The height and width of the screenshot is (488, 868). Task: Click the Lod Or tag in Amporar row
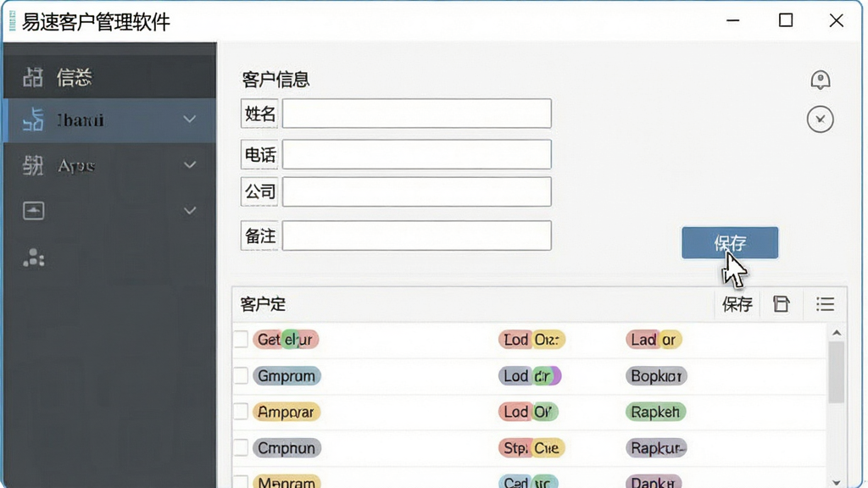pyautogui.click(x=528, y=412)
